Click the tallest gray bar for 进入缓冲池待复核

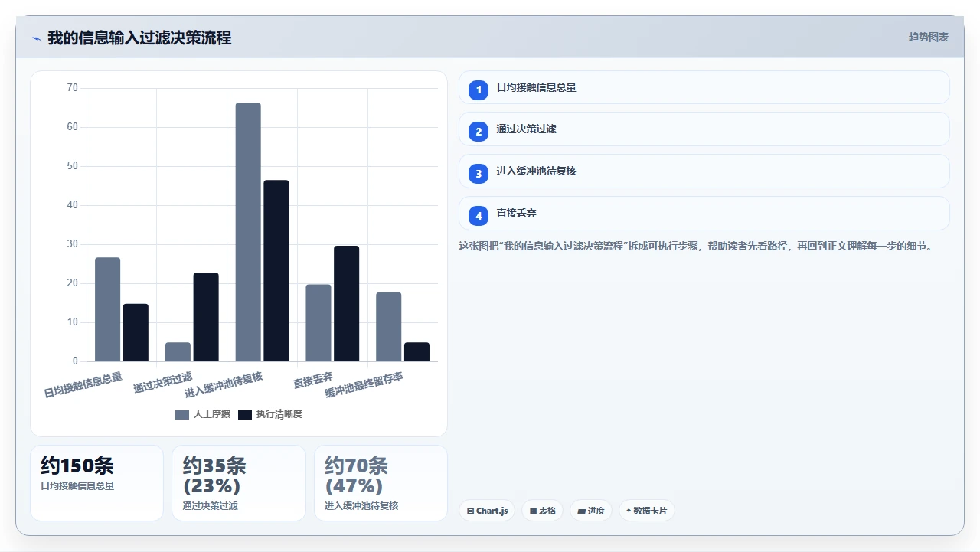(x=248, y=232)
